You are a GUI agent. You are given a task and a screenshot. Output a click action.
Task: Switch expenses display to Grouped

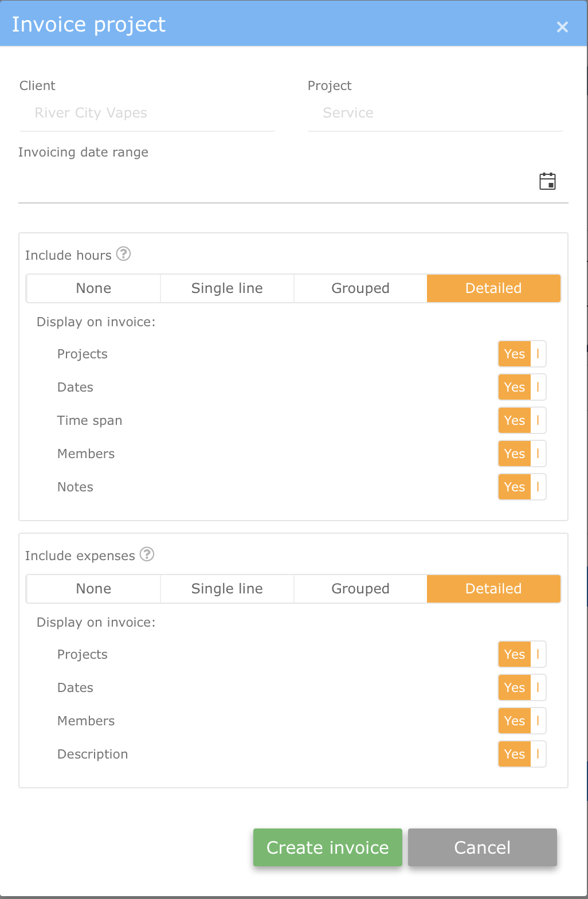360,589
